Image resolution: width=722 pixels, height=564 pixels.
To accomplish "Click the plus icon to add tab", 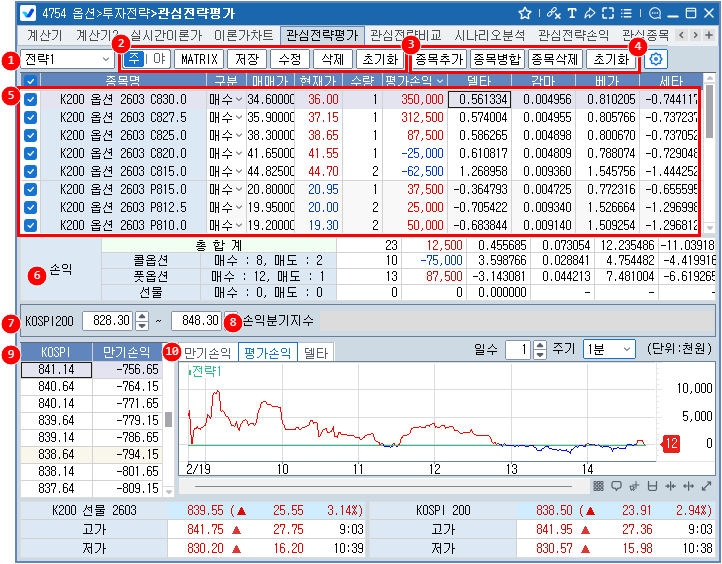I will click(710, 34).
